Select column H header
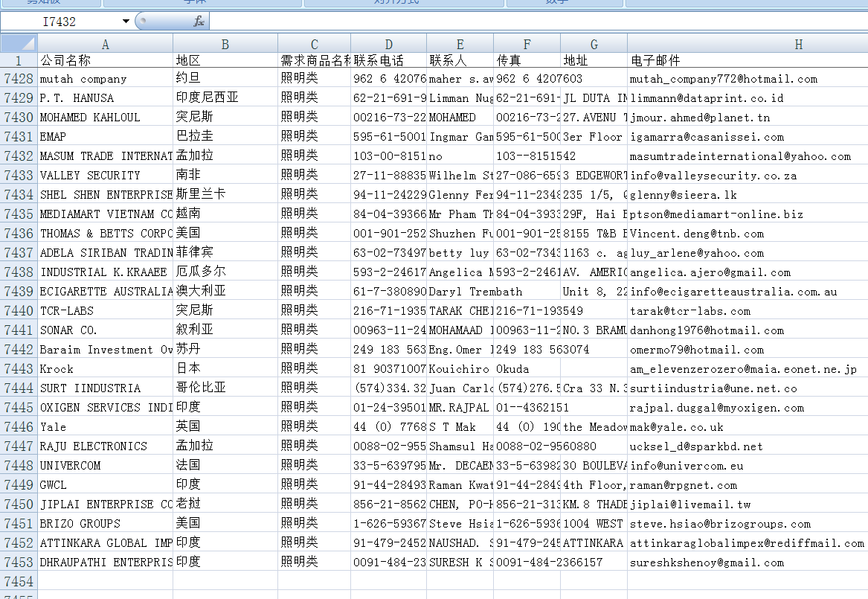The height and width of the screenshot is (599, 868). 798,45
